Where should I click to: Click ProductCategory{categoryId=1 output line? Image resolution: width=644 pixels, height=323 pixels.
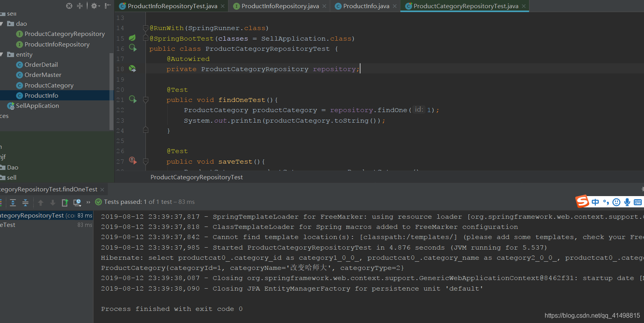pyautogui.click(x=252, y=268)
